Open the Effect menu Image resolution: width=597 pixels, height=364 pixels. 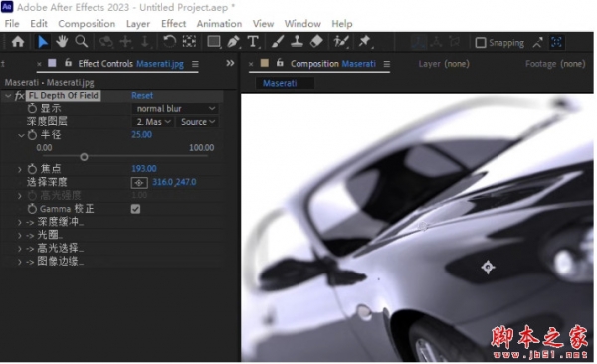click(x=173, y=24)
